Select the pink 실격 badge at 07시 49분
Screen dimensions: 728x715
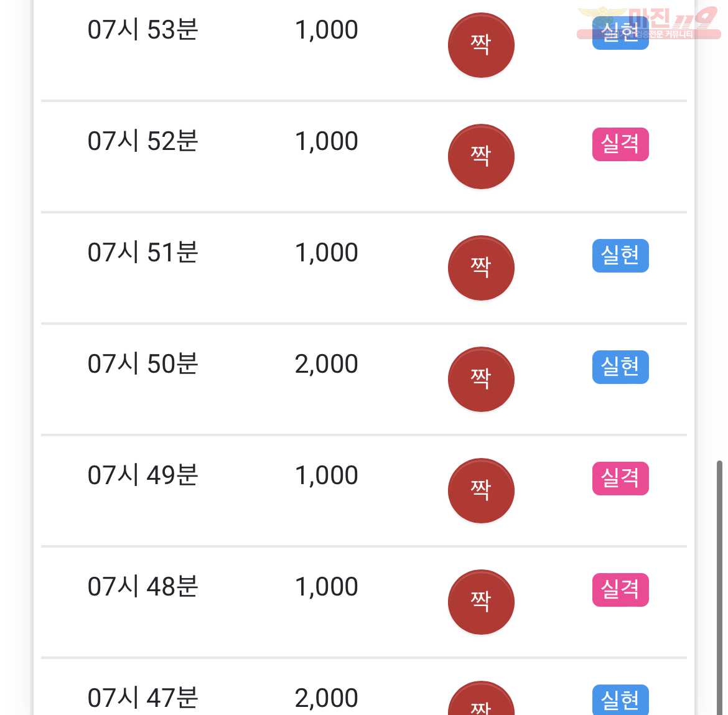620,478
